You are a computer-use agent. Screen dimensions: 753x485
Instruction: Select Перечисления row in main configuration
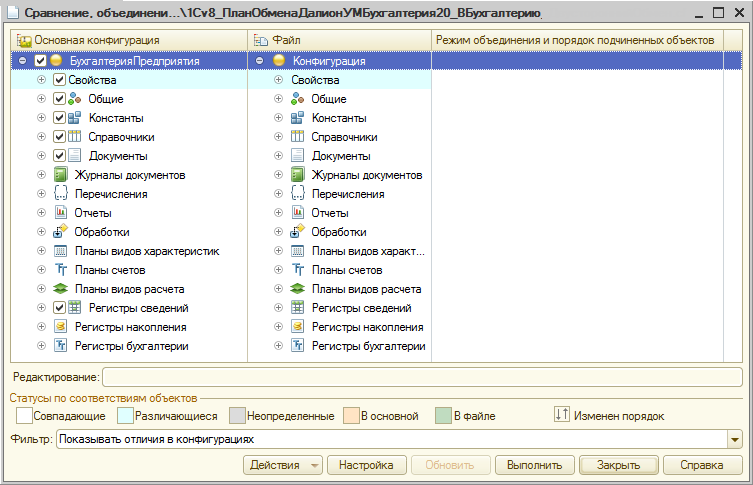(x=129, y=194)
